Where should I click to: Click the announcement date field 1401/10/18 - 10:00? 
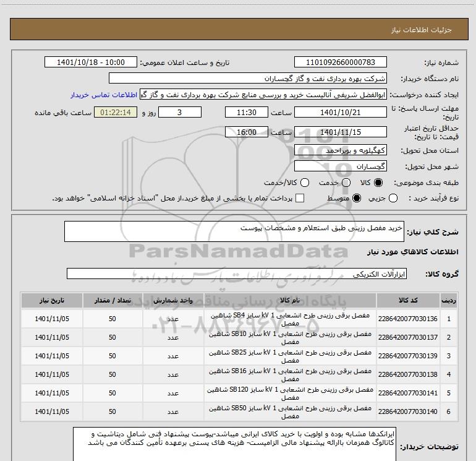pyautogui.click(x=91, y=62)
